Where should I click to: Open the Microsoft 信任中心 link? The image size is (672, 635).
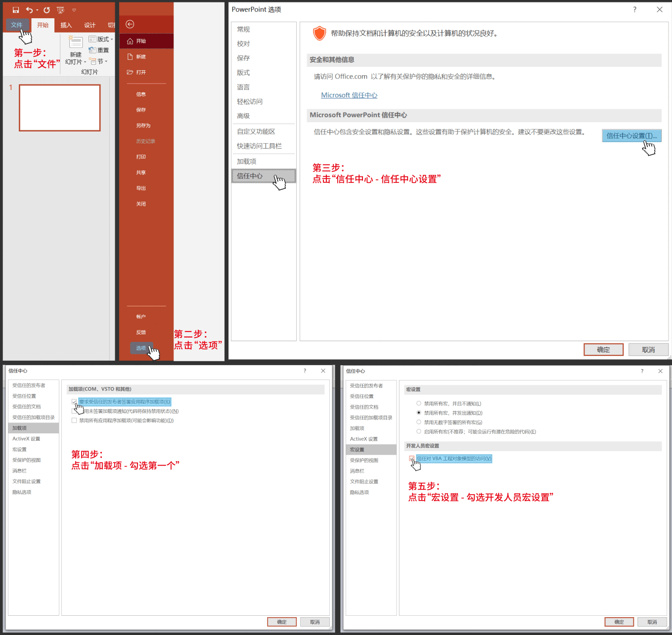pos(349,95)
